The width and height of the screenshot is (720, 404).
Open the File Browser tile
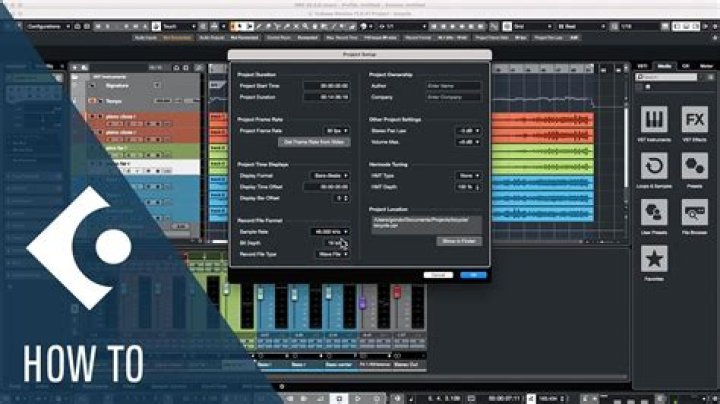tap(695, 214)
